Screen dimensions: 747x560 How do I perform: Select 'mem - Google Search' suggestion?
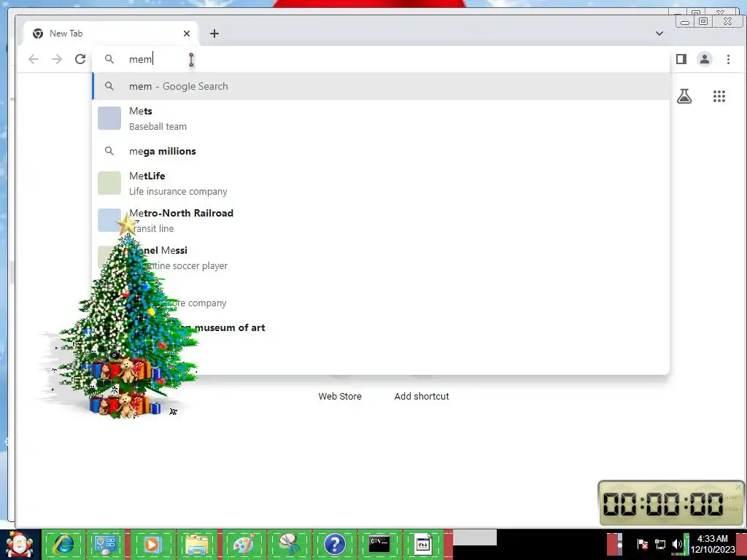point(381,86)
